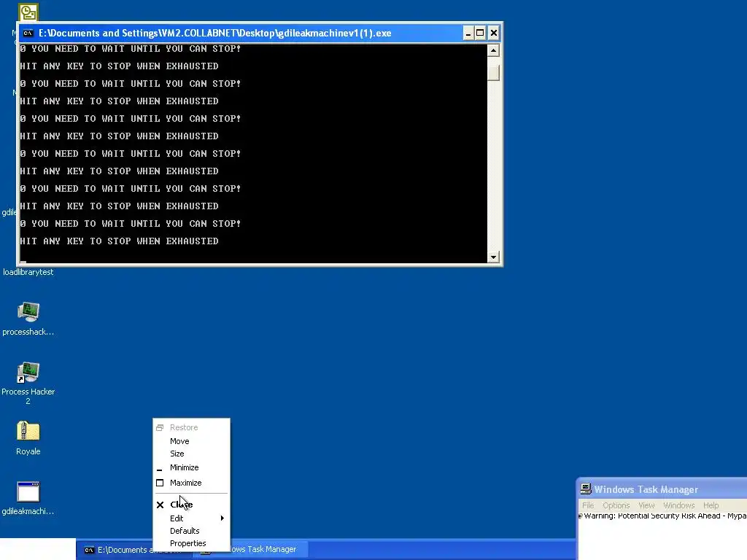747x560 pixels.
Task: Click the Task Manager title bar icon
Action: [x=586, y=489]
